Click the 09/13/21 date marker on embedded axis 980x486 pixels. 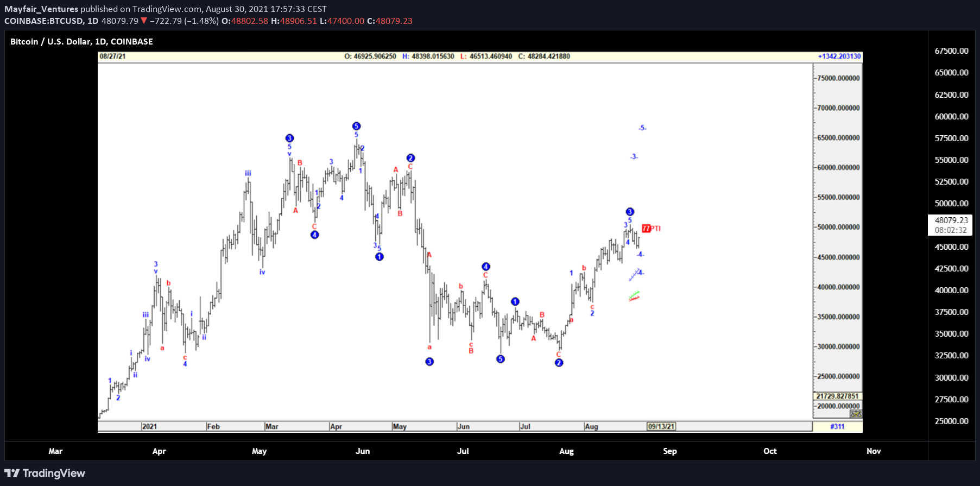tap(661, 426)
